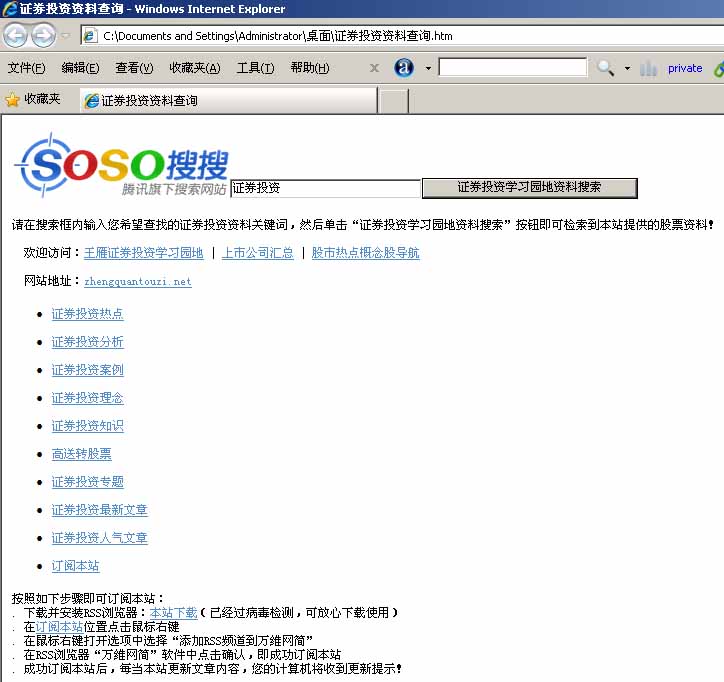Image resolution: width=724 pixels, height=682 pixels.
Task: Click the toolbar bar-chart statistics icon
Action: pos(649,68)
